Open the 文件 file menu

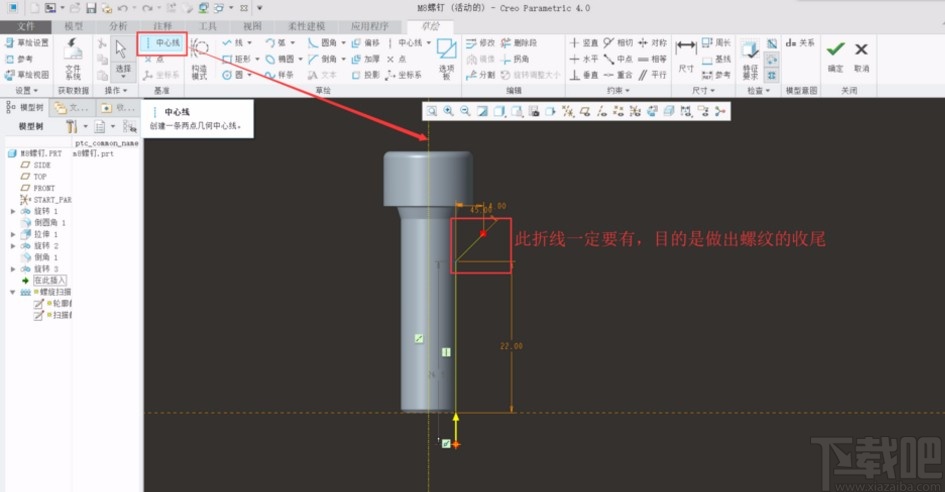[x=26, y=26]
